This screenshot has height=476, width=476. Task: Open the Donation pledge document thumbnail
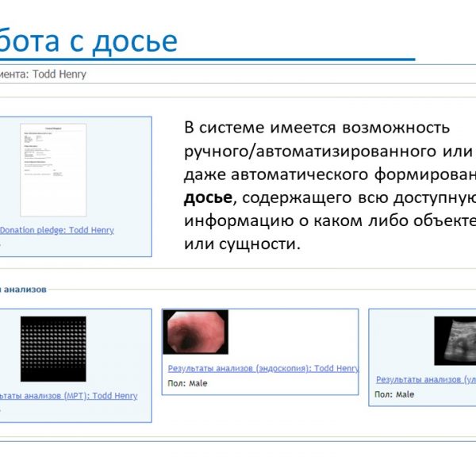point(52,170)
